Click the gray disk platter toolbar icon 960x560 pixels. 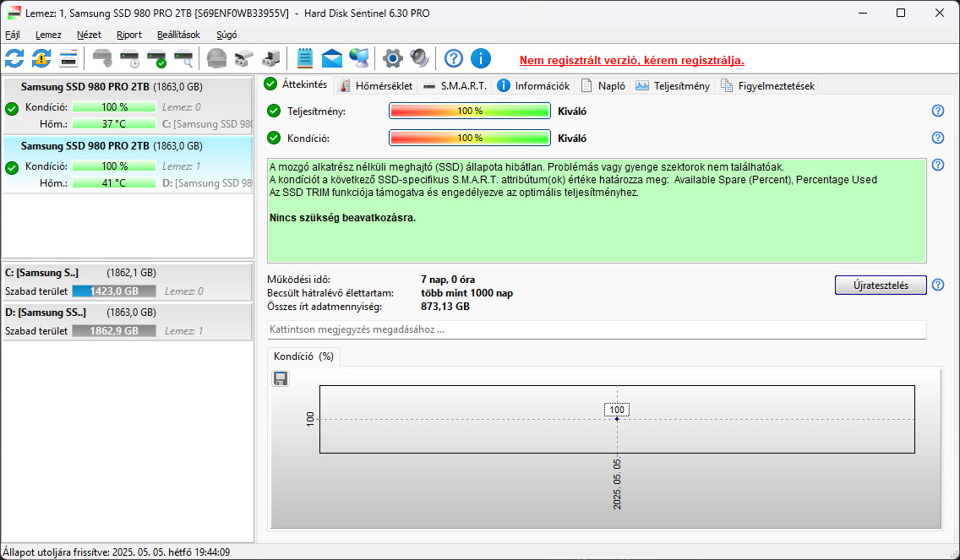[x=216, y=58]
